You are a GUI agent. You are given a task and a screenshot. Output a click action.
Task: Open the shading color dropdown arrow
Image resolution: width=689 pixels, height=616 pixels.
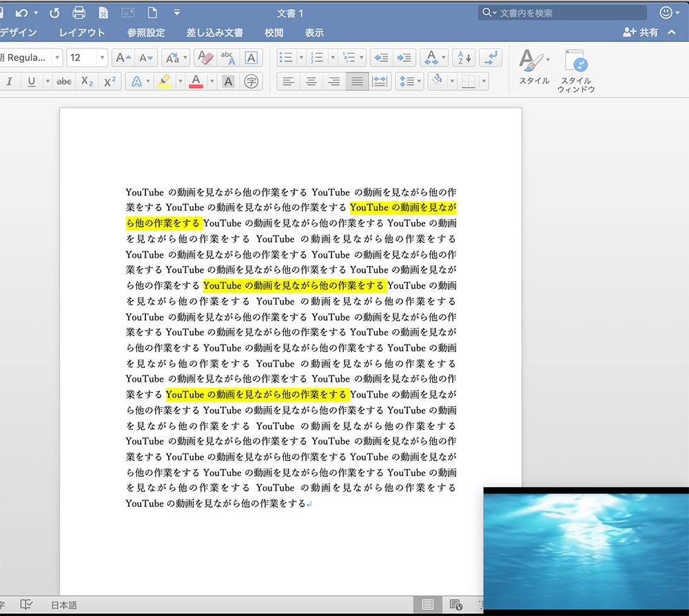452,81
